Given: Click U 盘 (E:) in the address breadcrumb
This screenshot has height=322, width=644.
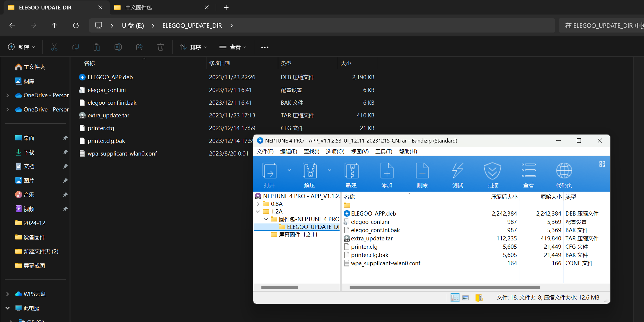Looking at the screenshot, I should 133,26.
